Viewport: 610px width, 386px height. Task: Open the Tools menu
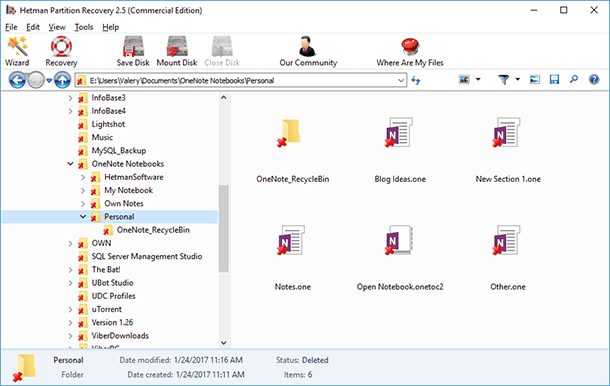coord(84,27)
